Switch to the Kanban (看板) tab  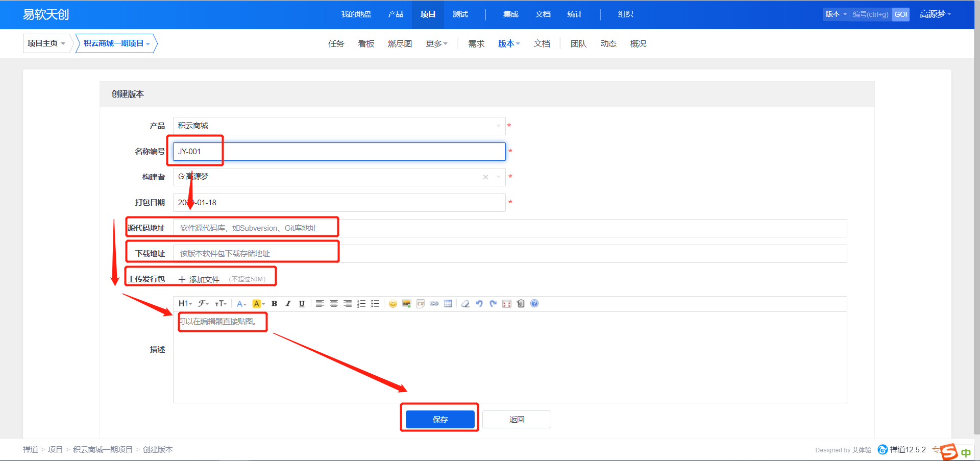366,44
